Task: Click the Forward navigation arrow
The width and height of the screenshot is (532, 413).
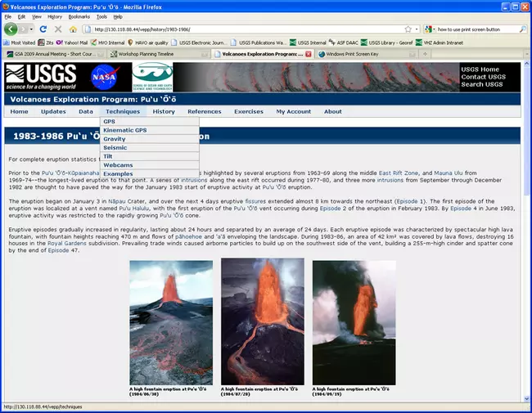Action: (x=23, y=29)
